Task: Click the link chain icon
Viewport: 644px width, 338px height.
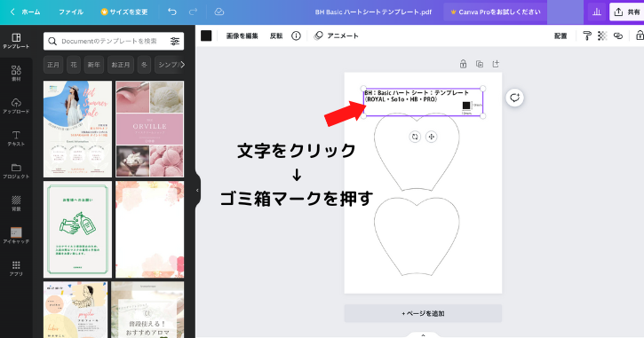Action: tap(618, 36)
